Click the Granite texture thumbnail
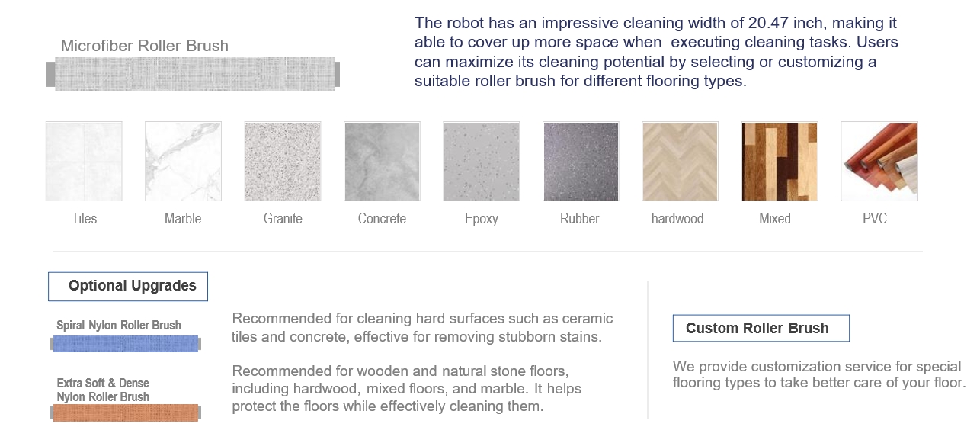Image resolution: width=980 pixels, height=443 pixels. tap(283, 162)
